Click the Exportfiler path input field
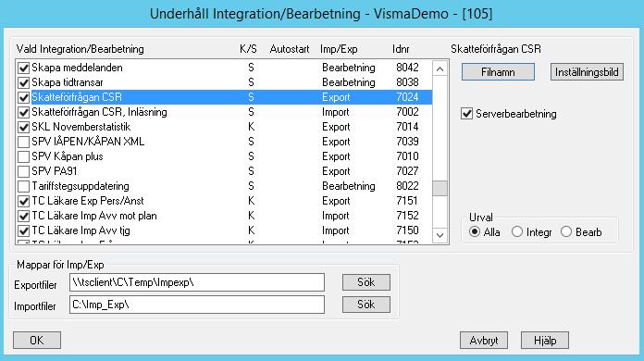Viewport: 644px width, 361px height. point(197,282)
